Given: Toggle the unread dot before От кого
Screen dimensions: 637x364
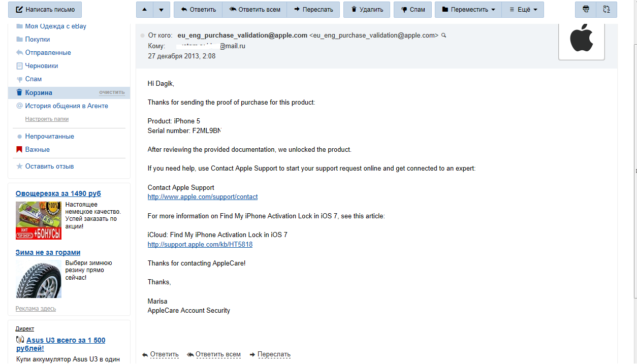Looking at the screenshot, I should coord(143,36).
